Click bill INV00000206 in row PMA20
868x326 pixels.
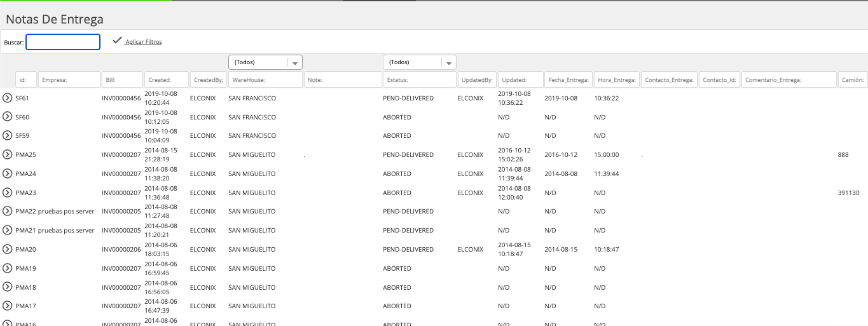(121, 249)
